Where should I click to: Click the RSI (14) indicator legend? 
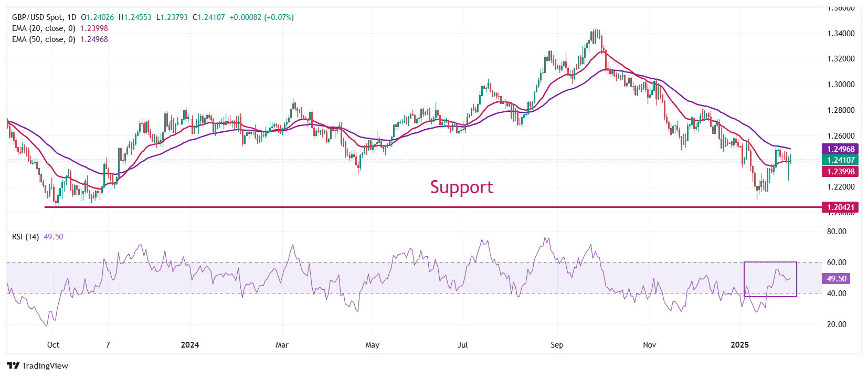coord(25,237)
